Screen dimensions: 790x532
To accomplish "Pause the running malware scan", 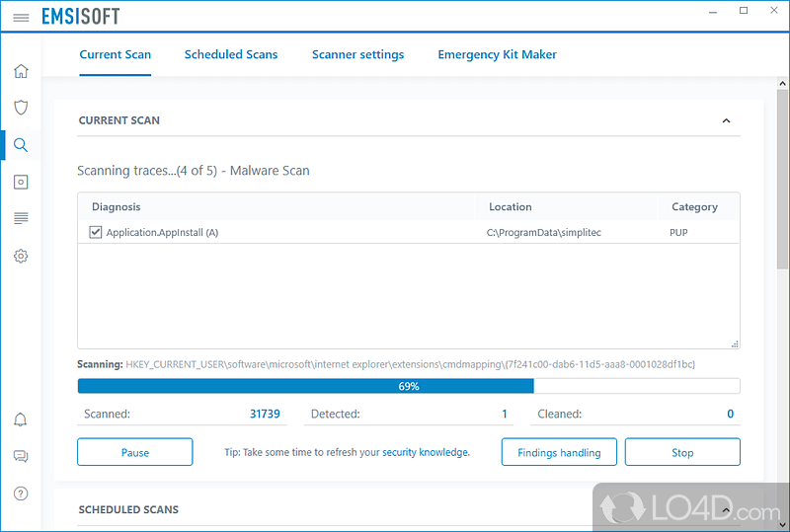I will coord(135,452).
